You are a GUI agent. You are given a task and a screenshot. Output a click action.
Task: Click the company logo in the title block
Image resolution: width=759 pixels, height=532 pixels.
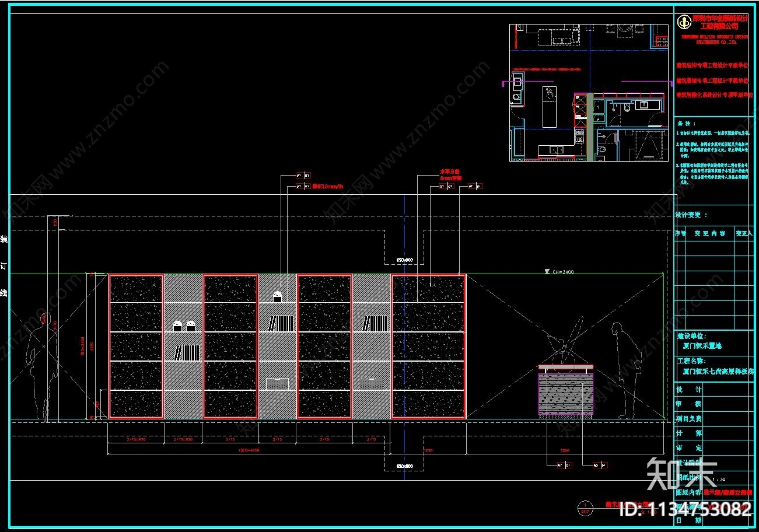[x=684, y=22]
